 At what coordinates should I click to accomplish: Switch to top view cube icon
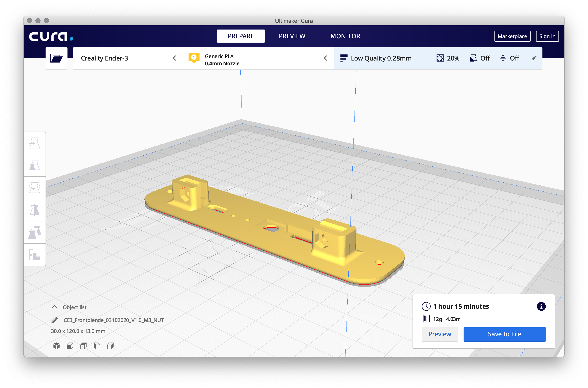pyautogui.click(x=83, y=346)
